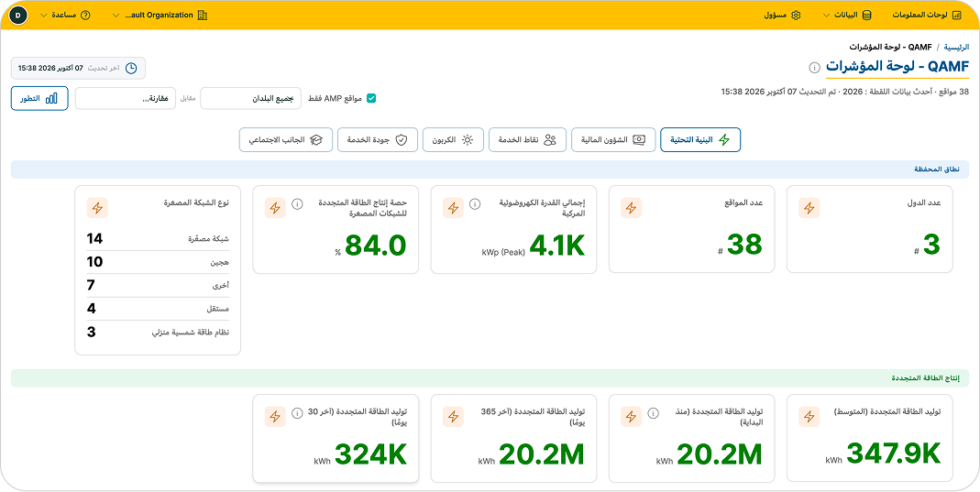Select the الشؤون المالية tab

pos(613,140)
